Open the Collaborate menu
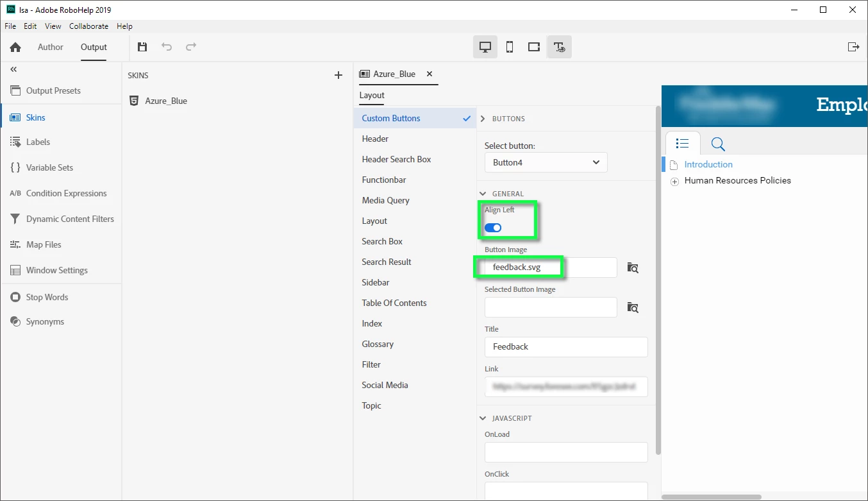The image size is (868, 501). 89,26
